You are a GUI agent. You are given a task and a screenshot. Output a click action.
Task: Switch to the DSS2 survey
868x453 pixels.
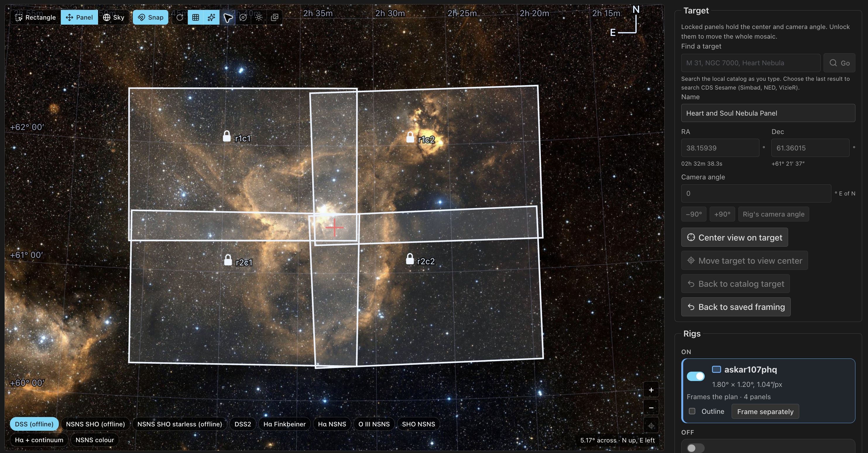click(x=243, y=424)
